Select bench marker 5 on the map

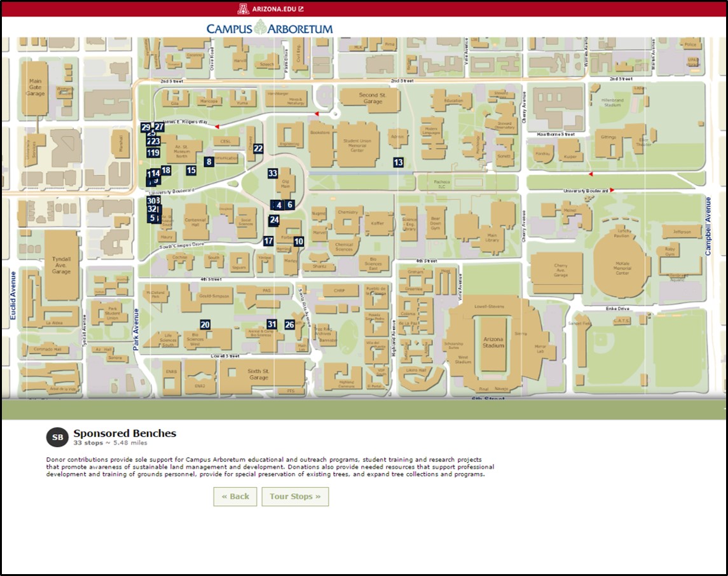pyautogui.click(x=153, y=217)
